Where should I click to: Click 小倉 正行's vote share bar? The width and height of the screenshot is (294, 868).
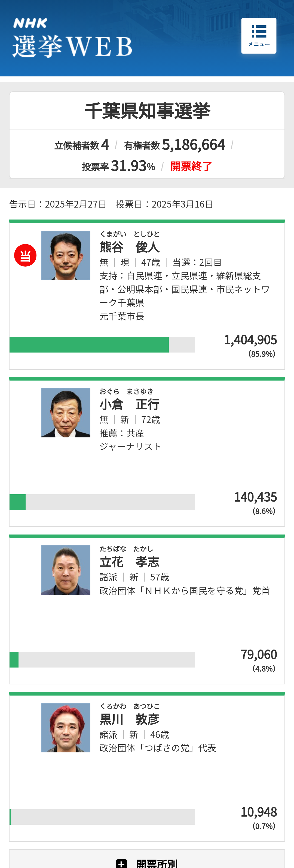pyautogui.click(x=102, y=502)
